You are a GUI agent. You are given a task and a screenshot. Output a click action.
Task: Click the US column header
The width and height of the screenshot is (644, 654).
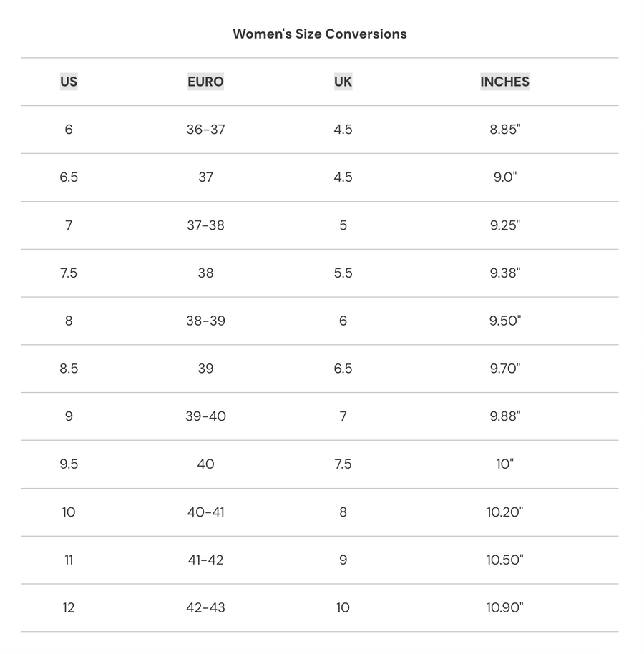(69, 82)
